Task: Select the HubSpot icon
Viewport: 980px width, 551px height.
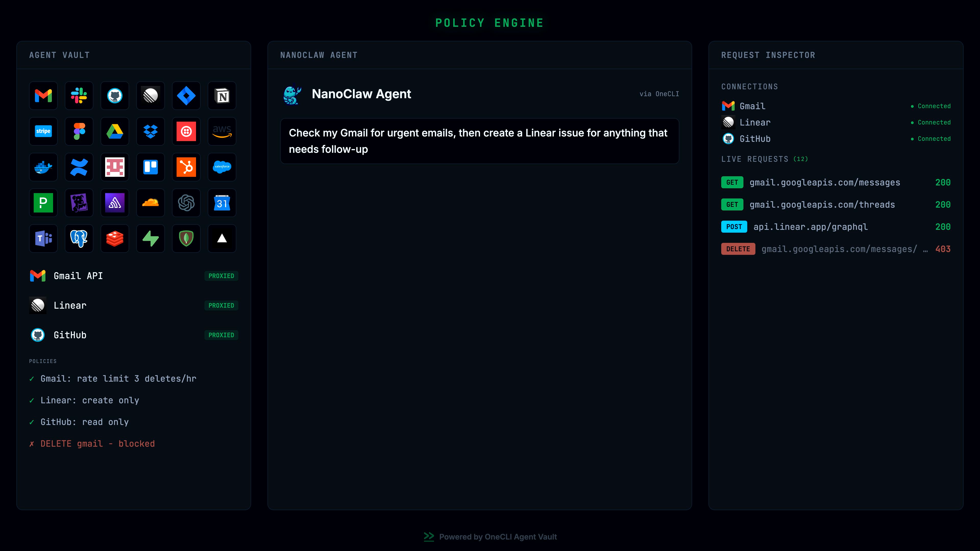Action: pyautogui.click(x=186, y=167)
